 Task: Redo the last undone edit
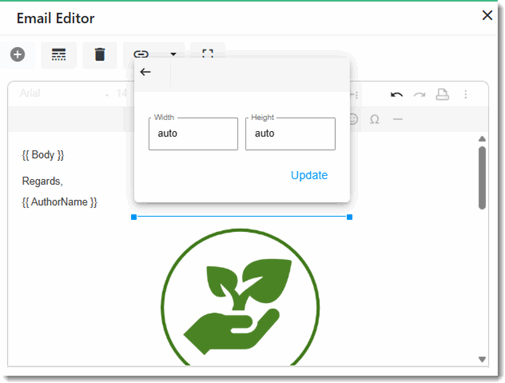point(419,95)
